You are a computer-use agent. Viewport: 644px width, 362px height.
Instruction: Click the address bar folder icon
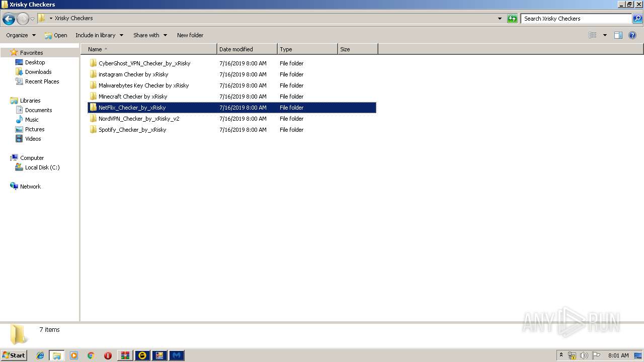point(42,18)
